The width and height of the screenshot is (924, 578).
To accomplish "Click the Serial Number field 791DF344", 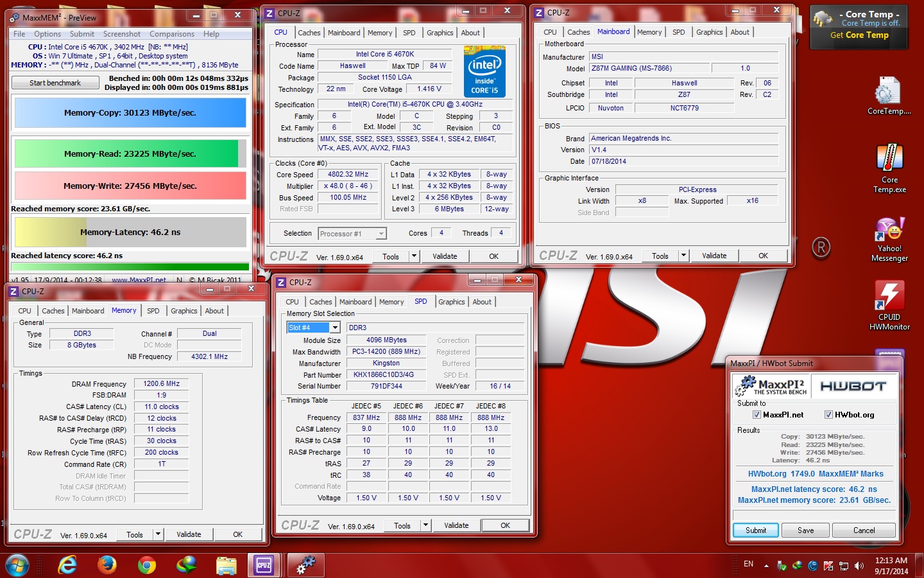I will [x=386, y=387].
